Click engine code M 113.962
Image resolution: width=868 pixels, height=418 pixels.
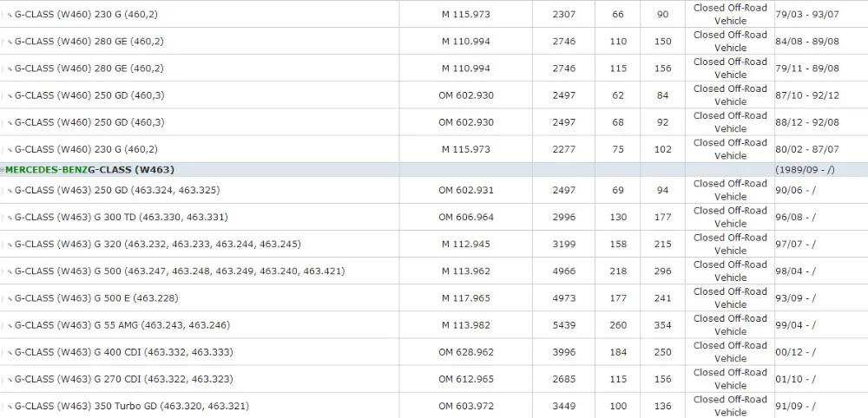coord(466,271)
